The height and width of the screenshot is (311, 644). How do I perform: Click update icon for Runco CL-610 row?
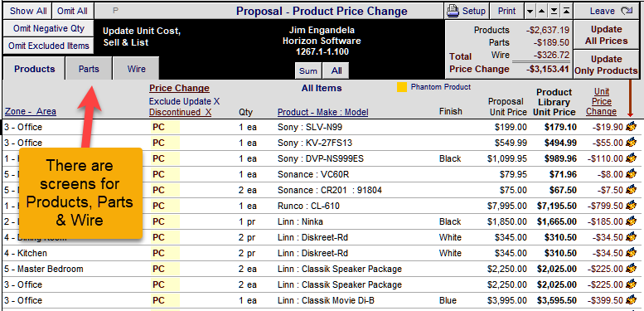[x=631, y=206]
